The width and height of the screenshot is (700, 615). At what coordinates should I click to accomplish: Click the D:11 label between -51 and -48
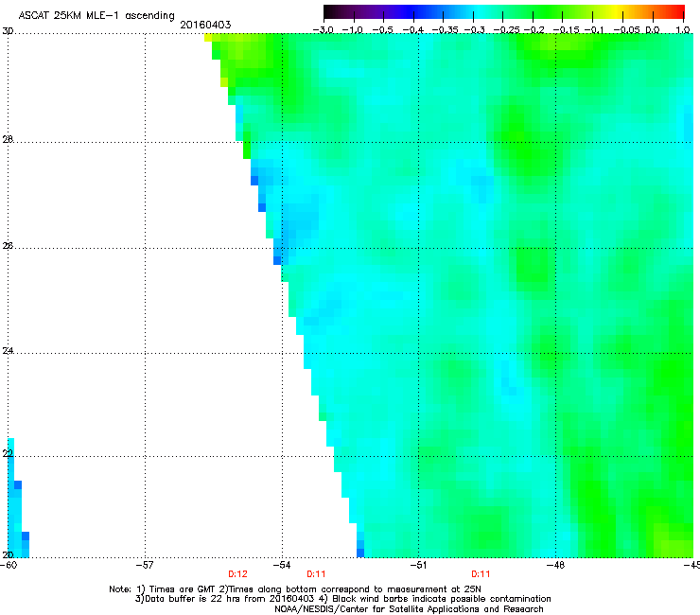481,574
